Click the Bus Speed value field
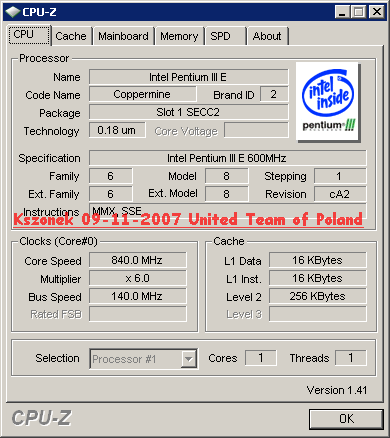Screen dimensions: 390x438 click(138, 296)
